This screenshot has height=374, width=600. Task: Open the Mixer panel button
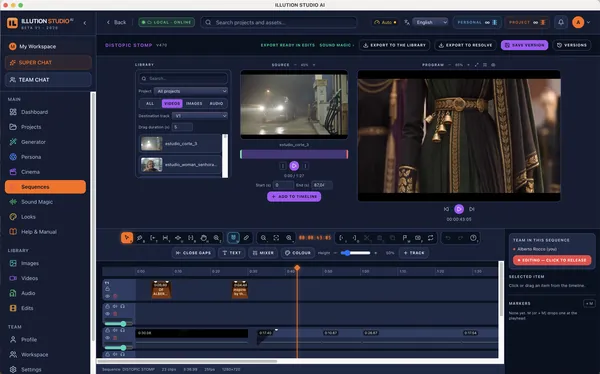pos(263,253)
